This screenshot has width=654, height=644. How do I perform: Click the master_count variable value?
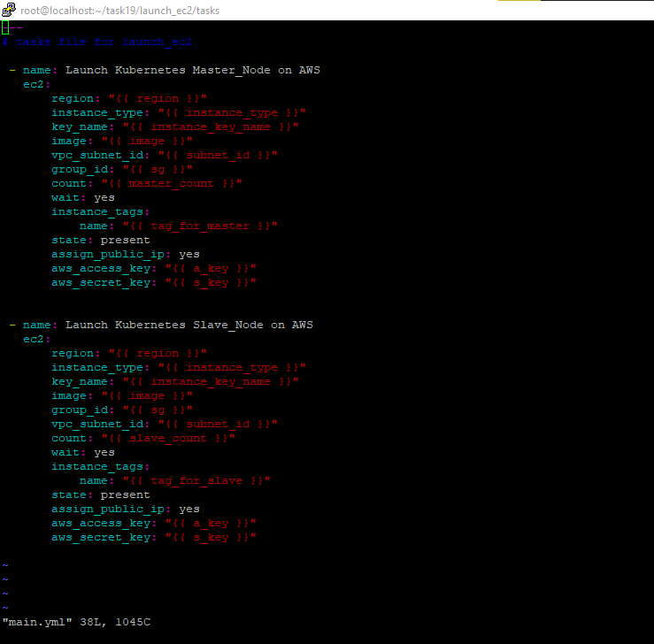(x=172, y=183)
